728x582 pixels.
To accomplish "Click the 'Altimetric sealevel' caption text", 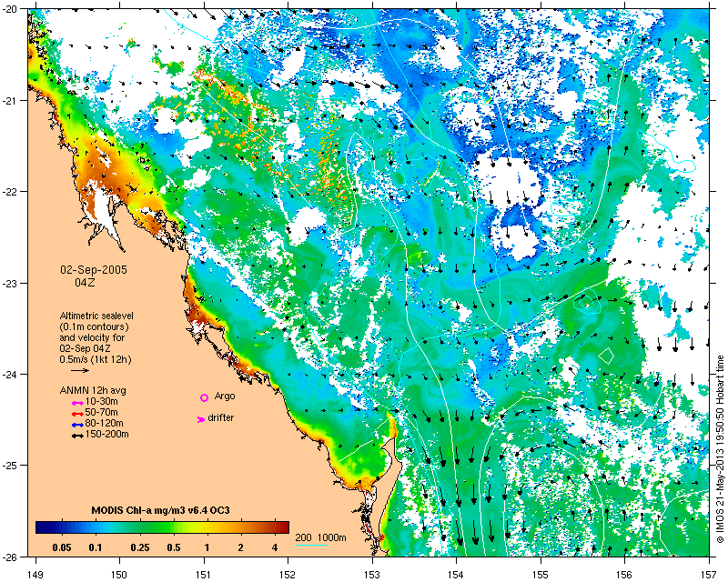I will coord(96,316).
